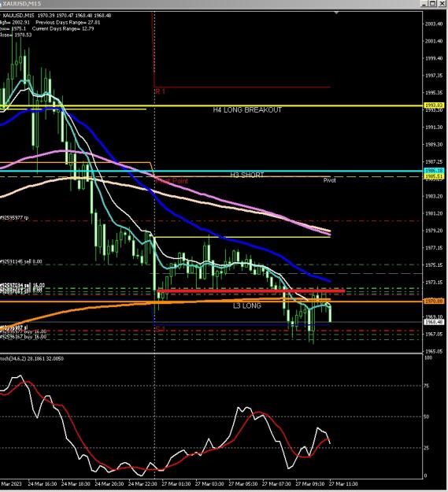Click the 1967.05 price axis label
This screenshot has width=448, height=492.
point(433,335)
